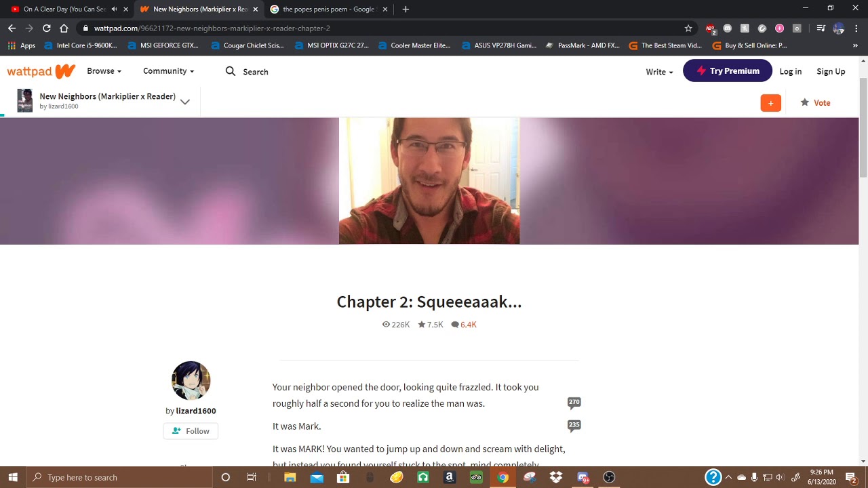Open the Amazon taskbar app
Screen dimensions: 868x488
tap(450, 477)
